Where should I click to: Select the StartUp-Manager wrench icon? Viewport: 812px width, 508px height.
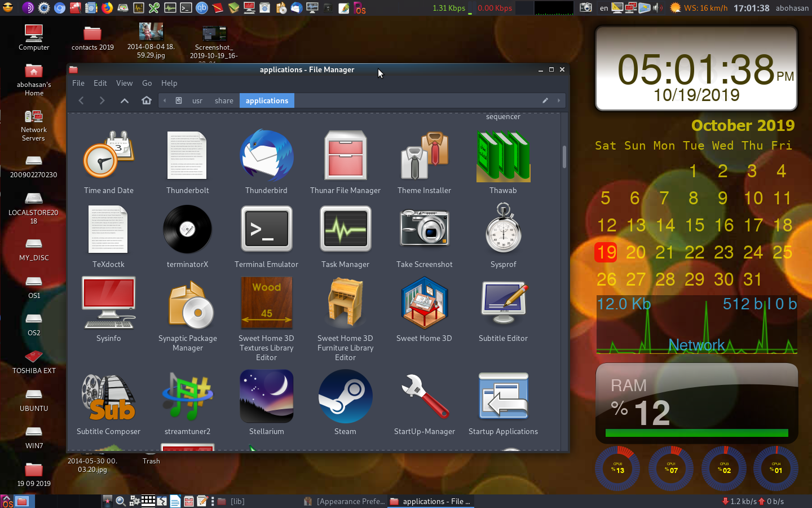coord(425,396)
